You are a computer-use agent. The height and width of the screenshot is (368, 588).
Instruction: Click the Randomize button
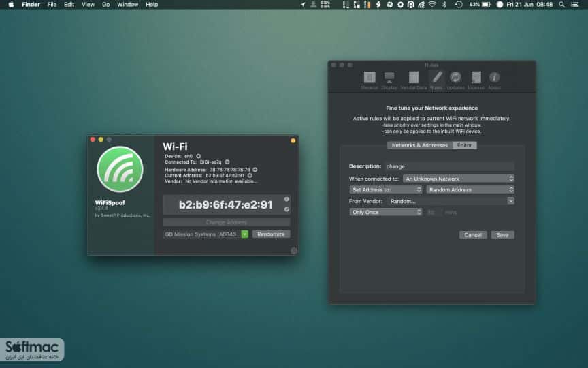tap(271, 234)
